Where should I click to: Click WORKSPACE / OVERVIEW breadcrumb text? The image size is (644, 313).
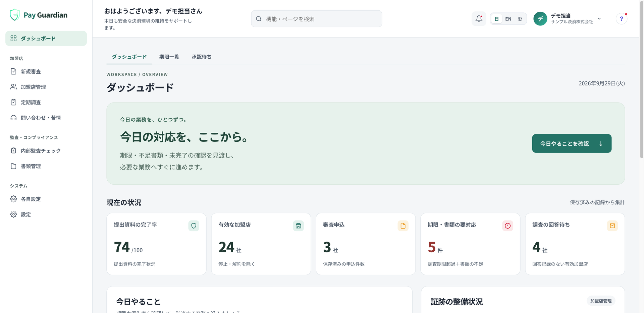click(x=137, y=75)
